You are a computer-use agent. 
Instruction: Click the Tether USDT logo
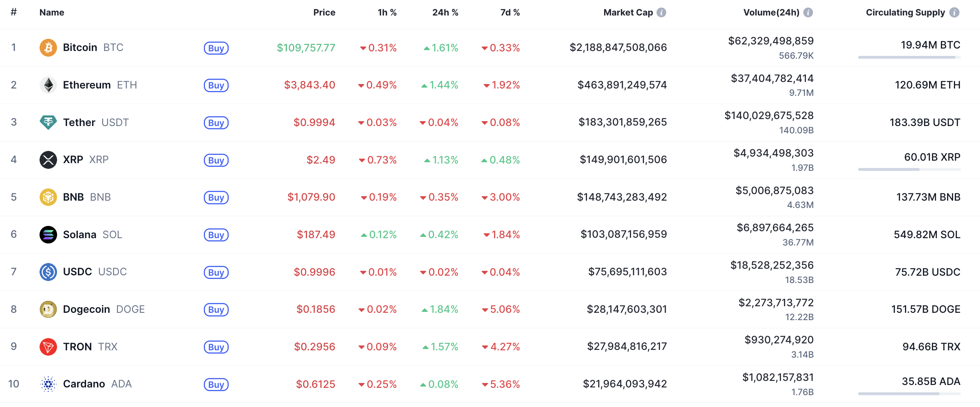[49, 122]
